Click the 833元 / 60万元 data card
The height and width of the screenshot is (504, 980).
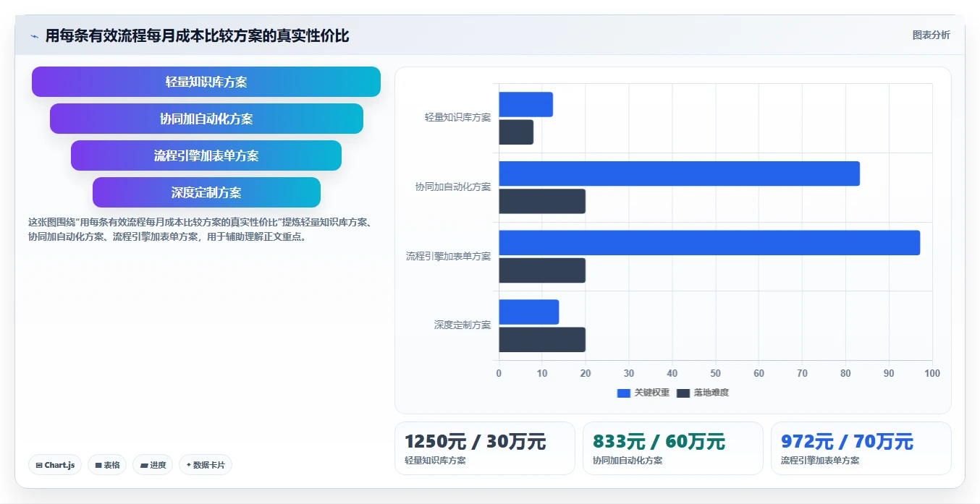pyautogui.click(x=673, y=448)
